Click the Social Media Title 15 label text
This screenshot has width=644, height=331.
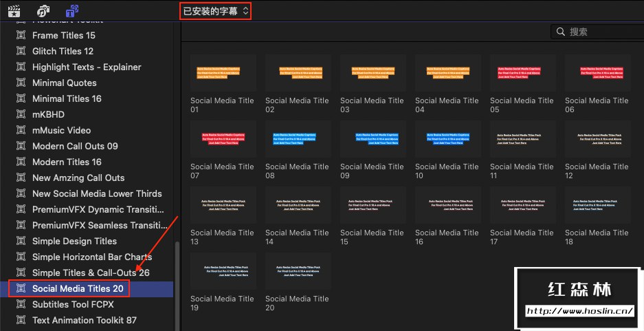click(x=372, y=237)
